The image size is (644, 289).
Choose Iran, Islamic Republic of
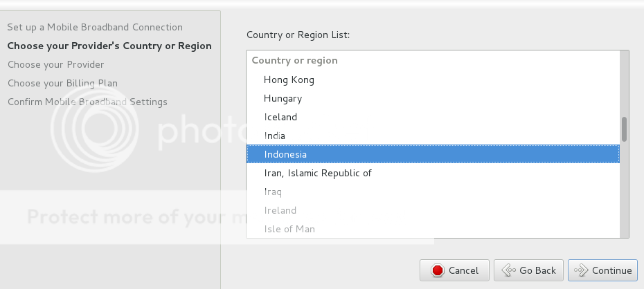point(318,173)
